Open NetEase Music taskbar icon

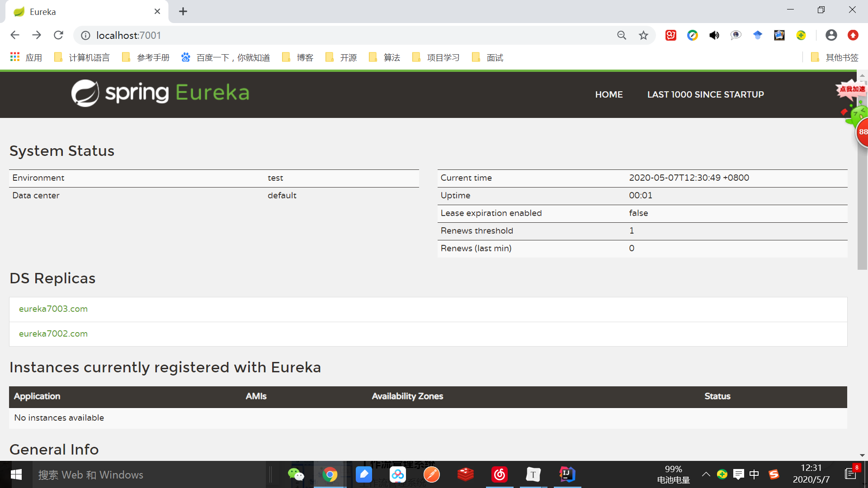pyautogui.click(x=500, y=474)
